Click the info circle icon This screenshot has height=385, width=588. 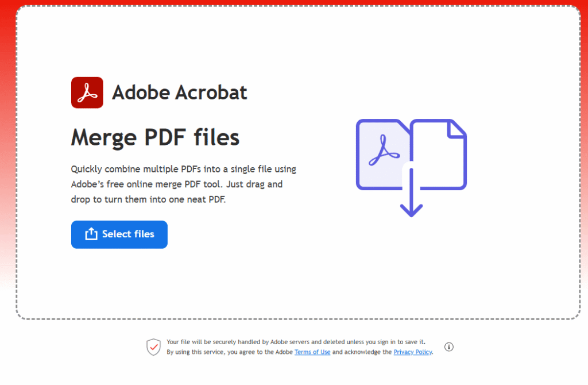(449, 346)
